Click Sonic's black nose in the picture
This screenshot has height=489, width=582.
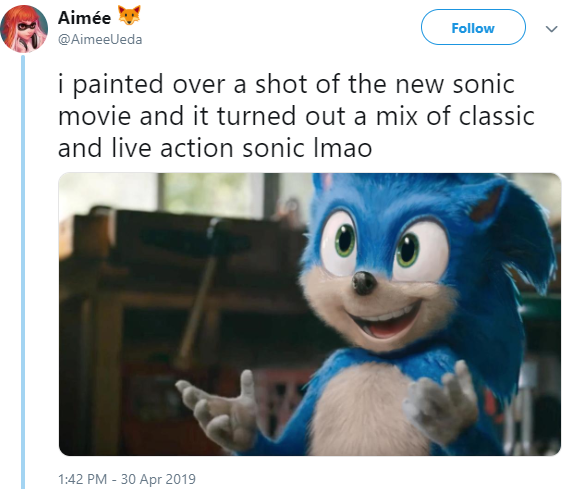click(364, 283)
